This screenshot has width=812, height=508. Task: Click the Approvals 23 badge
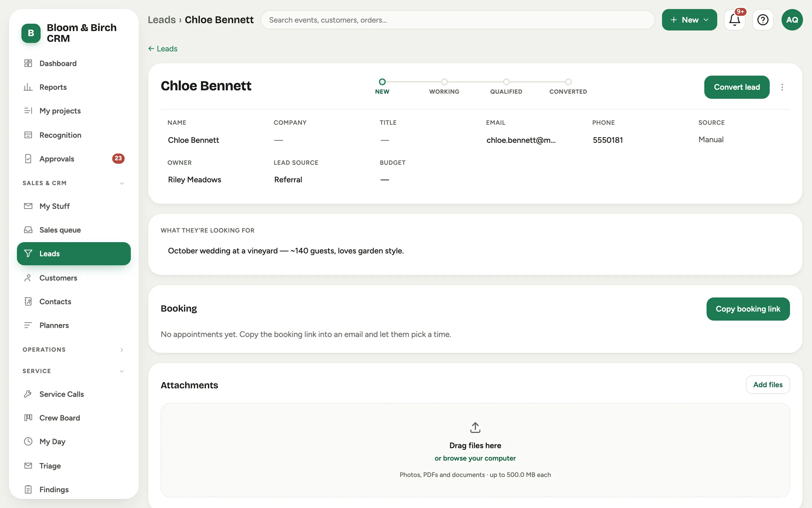[118, 158]
